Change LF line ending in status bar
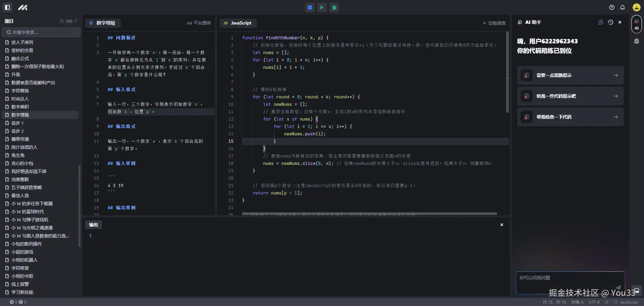Image resolution: width=644 pixels, height=306 pixels. (606, 302)
